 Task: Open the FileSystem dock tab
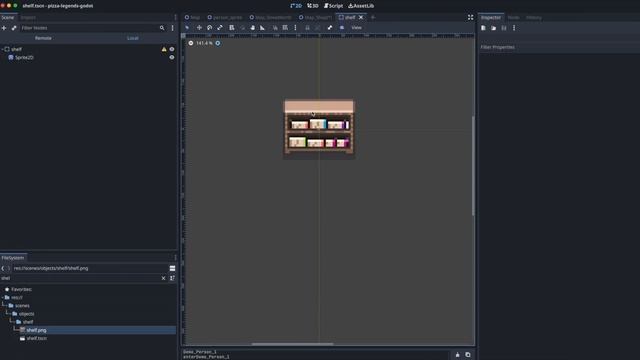(13, 258)
